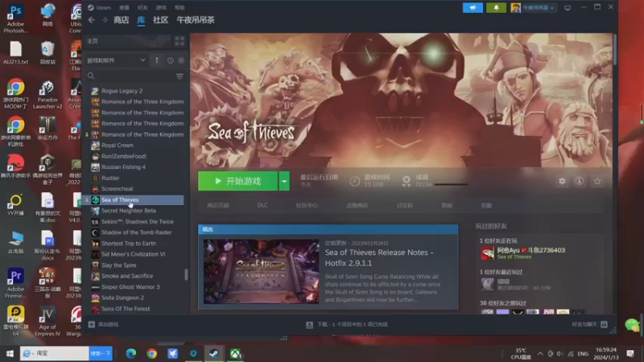Open the Steam menu in the title bar
The image size is (644, 362).
click(x=99, y=7)
